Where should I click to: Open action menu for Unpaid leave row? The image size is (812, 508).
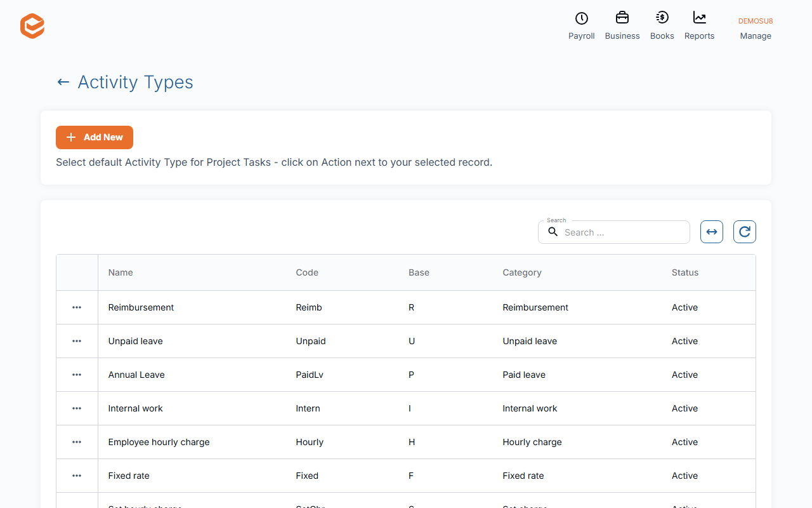77,341
